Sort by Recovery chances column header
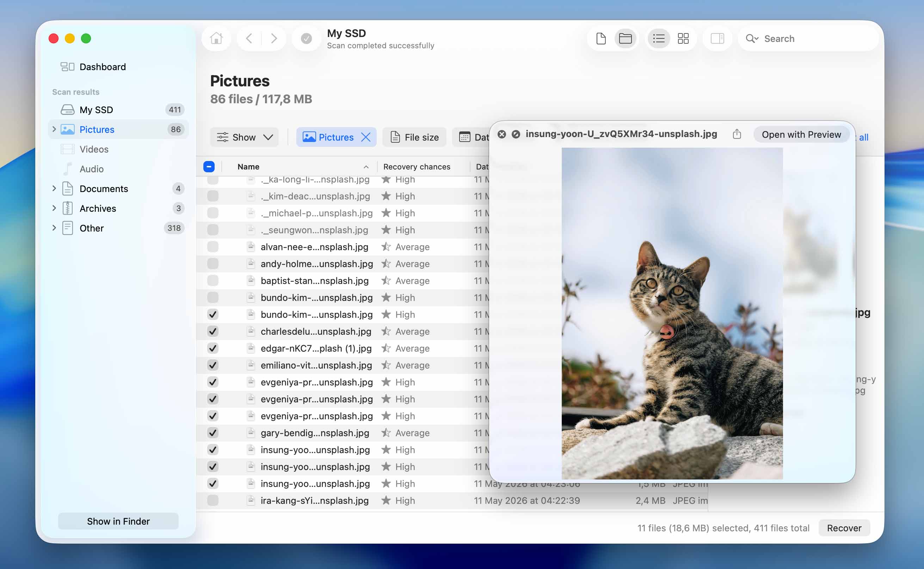The width and height of the screenshot is (924, 569). 417,166
